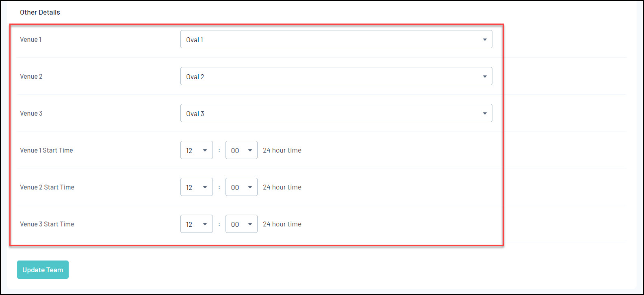
Task: Click the Update Team button
Action: point(43,270)
